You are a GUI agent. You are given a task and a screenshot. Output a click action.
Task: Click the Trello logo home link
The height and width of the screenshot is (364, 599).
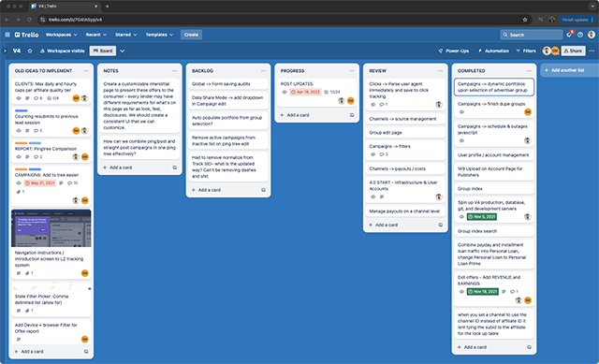[x=27, y=35]
